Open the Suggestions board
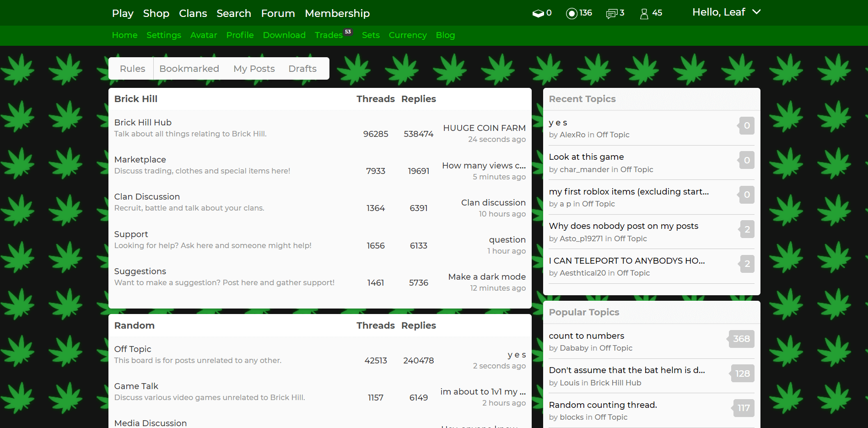 pos(140,271)
